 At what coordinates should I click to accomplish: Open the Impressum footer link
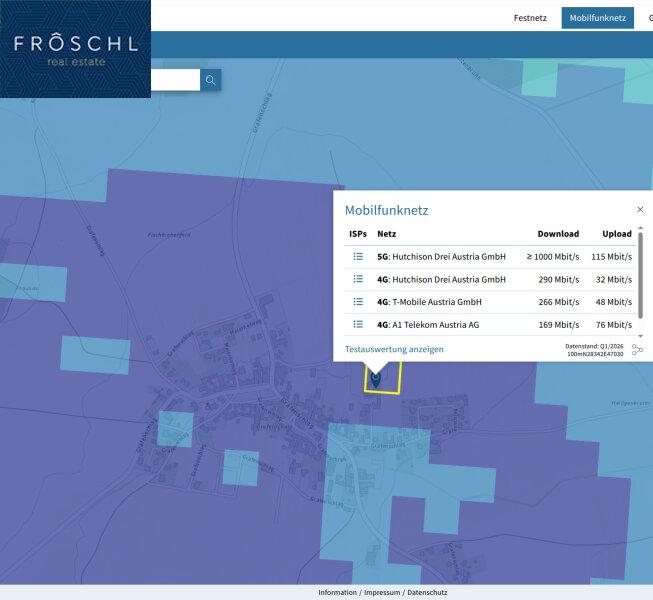point(381,592)
